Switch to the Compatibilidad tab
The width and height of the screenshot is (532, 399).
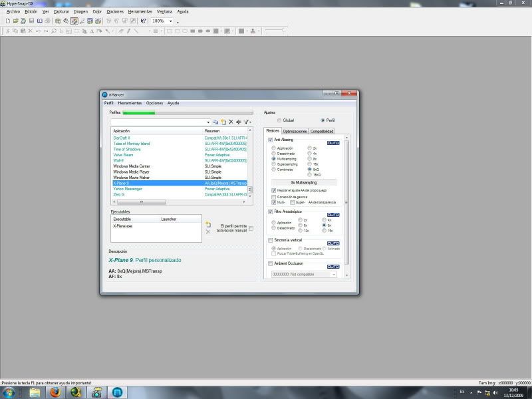tap(322, 131)
